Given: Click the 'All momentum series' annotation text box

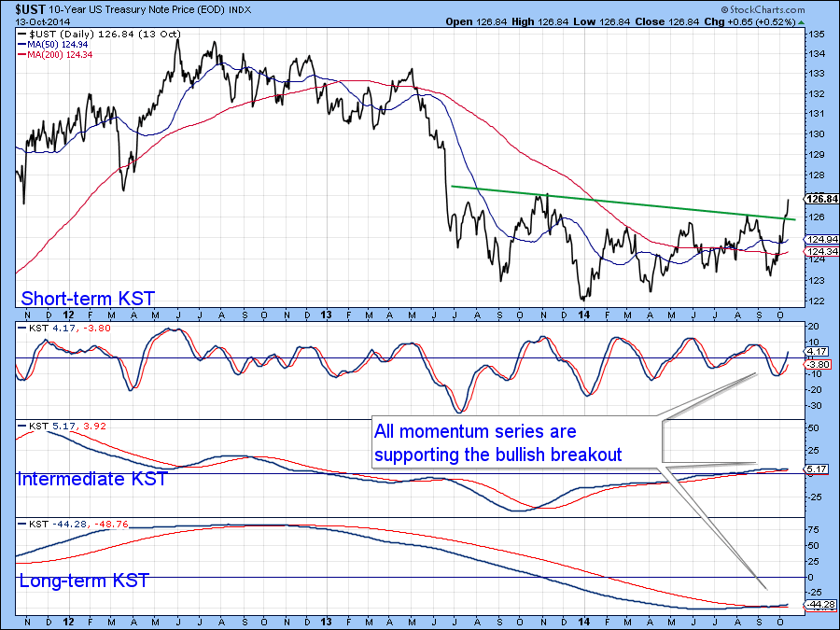Looking at the screenshot, I should (517, 442).
